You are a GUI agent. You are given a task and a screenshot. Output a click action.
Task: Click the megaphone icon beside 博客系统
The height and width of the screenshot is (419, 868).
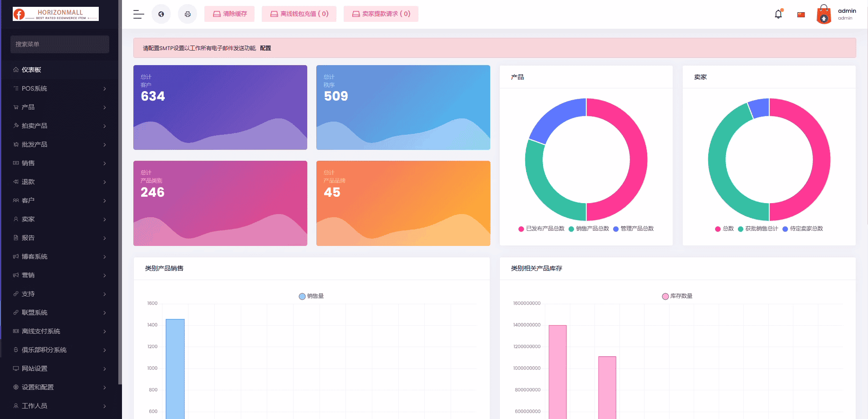click(16, 256)
